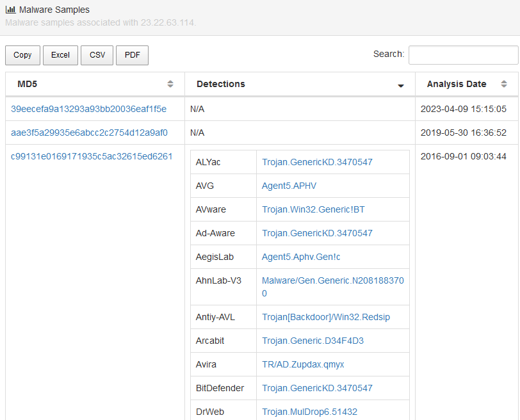
Task: Click N/A detection for hash 39eecefa
Action: click(x=197, y=109)
